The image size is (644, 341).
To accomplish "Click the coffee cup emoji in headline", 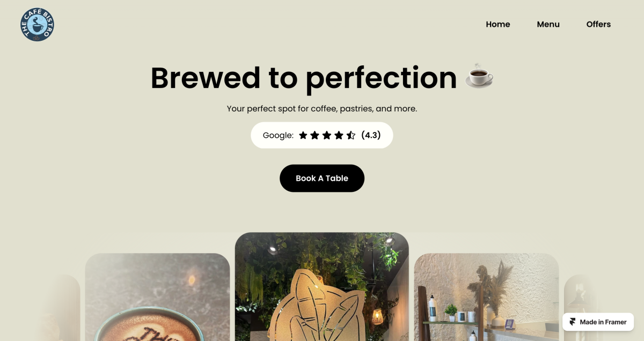I will point(479,77).
